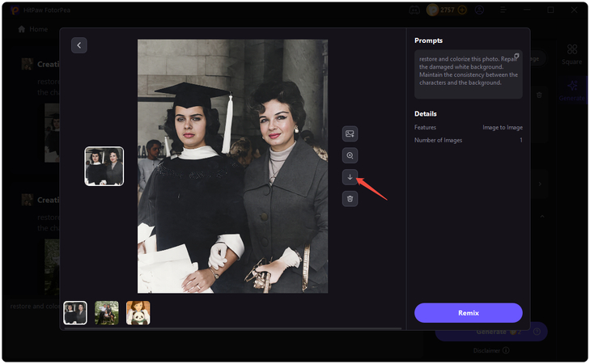Expand the right chevron in background panel
The height and width of the screenshot is (364, 590).
(540, 184)
